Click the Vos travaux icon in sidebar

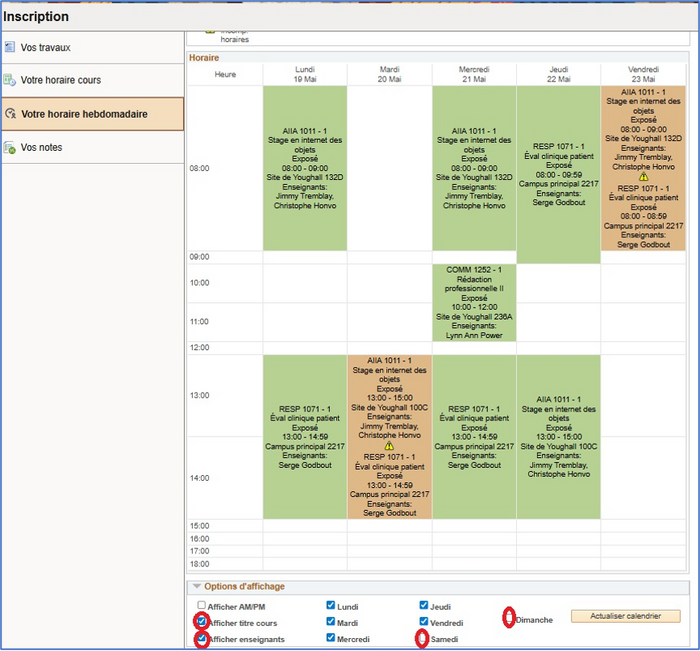click(x=9, y=47)
